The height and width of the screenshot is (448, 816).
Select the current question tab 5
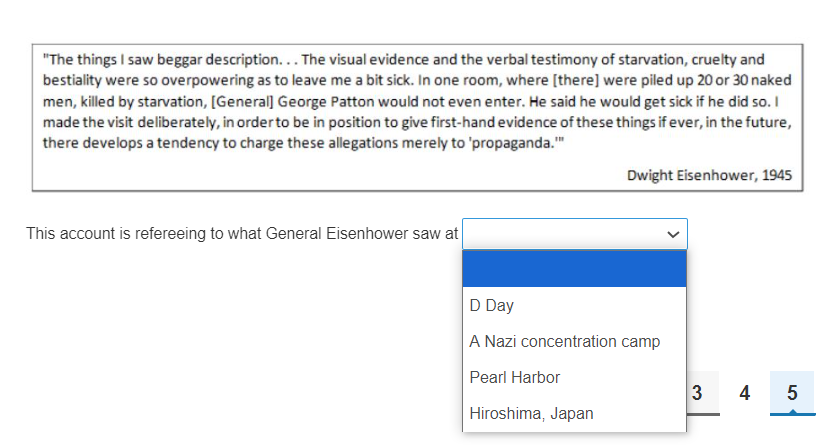coord(792,393)
